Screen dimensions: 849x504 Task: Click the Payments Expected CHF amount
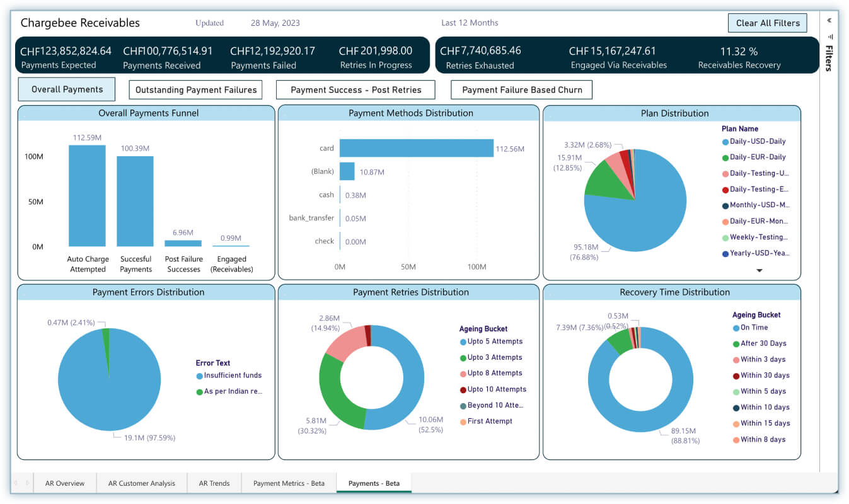[x=66, y=51]
